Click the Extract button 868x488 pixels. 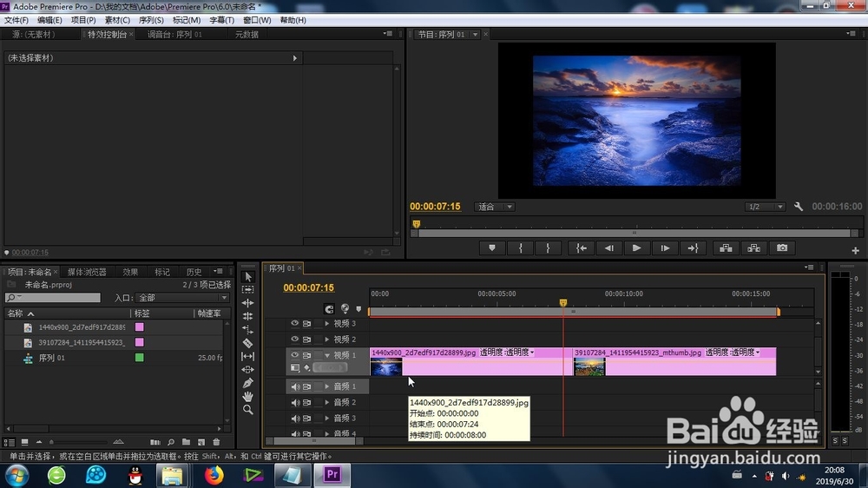click(x=754, y=248)
